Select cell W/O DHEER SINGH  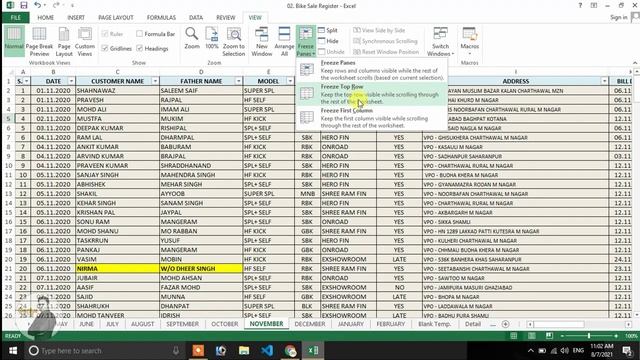click(x=201, y=269)
